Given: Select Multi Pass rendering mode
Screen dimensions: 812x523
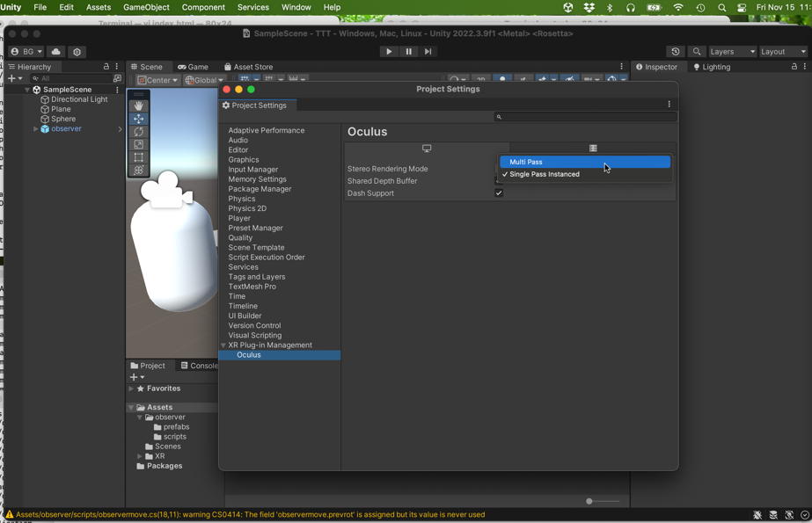Looking at the screenshot, I should pyautogui.click(x=526, y=162).
